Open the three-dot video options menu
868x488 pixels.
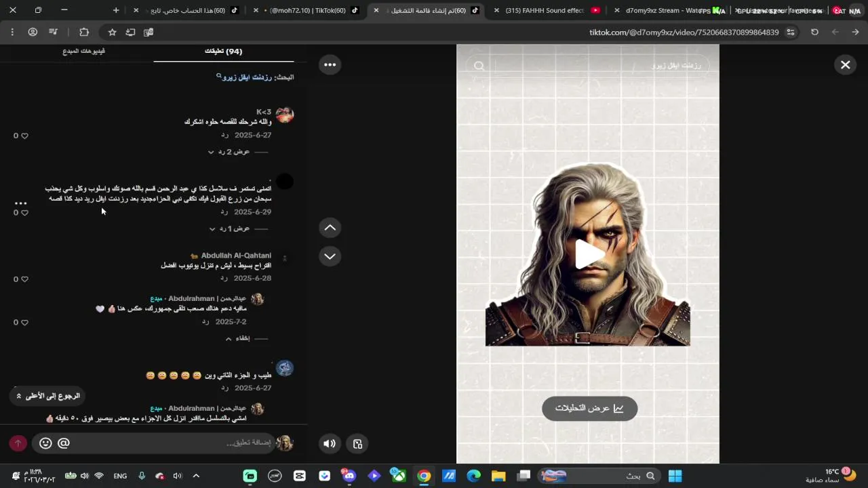pyautogui.click(x=330, y=64)
